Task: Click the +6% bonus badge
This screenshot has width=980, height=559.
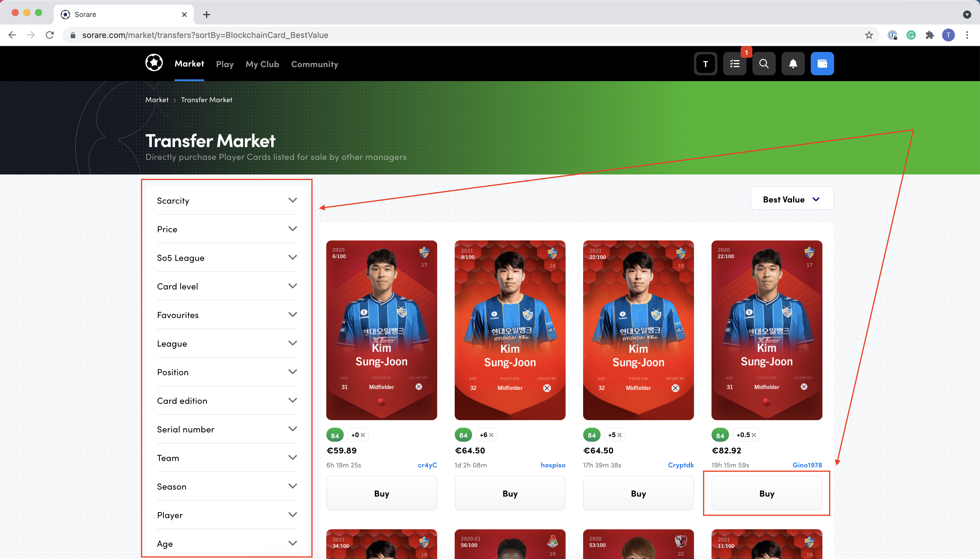Action: click(x=486, y=435)
